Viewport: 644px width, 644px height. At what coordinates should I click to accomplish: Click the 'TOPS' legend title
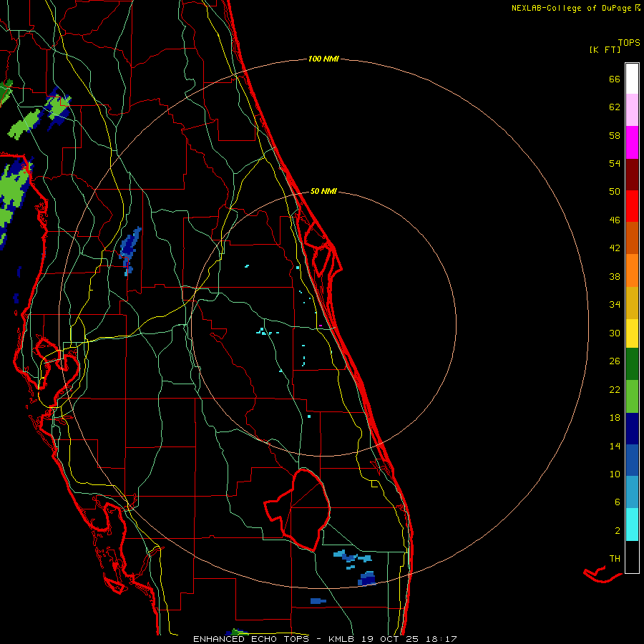click(x=629, y=43)
